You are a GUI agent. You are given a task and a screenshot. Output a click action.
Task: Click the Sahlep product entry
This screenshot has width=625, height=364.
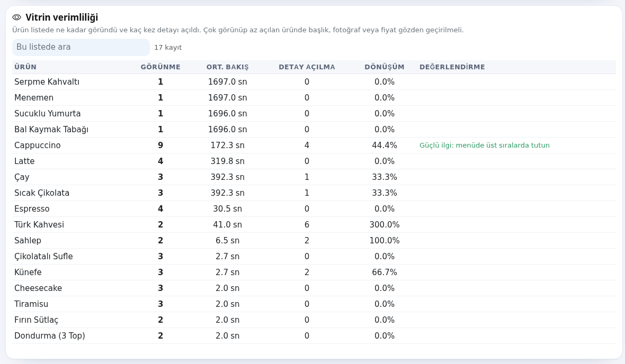coord(28,241)
